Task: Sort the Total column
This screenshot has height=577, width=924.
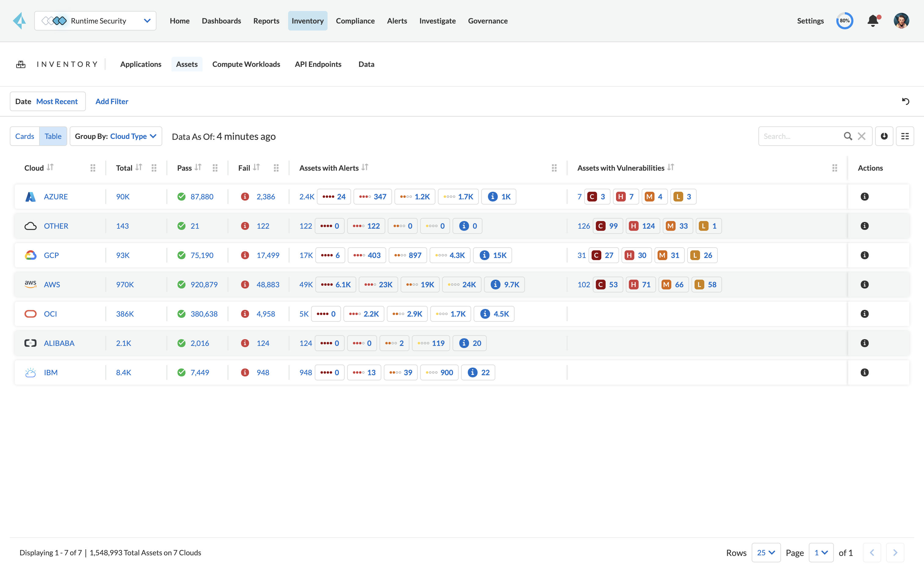Action: click(x=139, y=168)
